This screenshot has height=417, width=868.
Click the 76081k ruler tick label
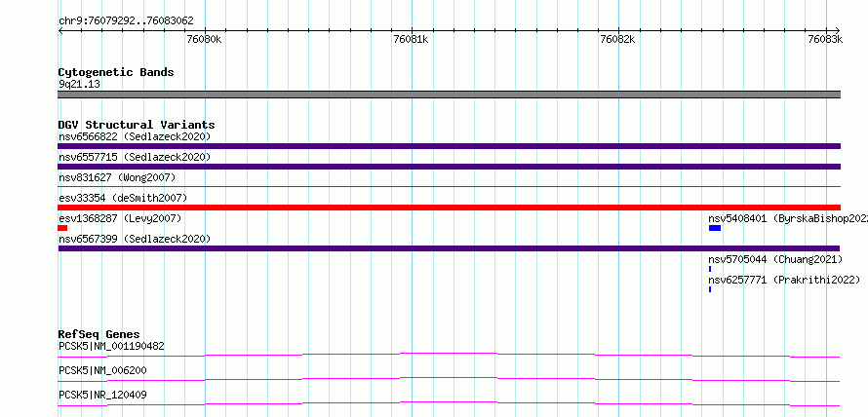tap(411, 39)
